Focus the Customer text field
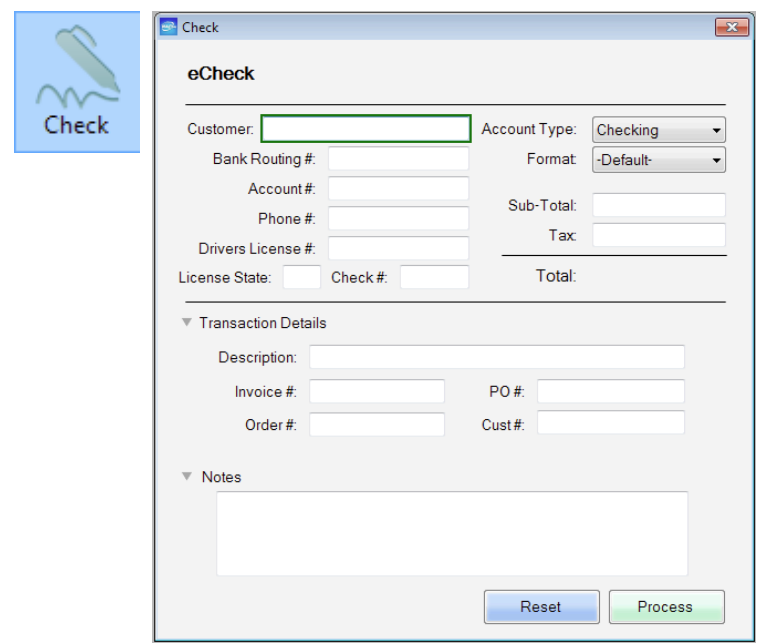This screenshot has height=644, width=768. pyautogui.click(x=365, y=129)
